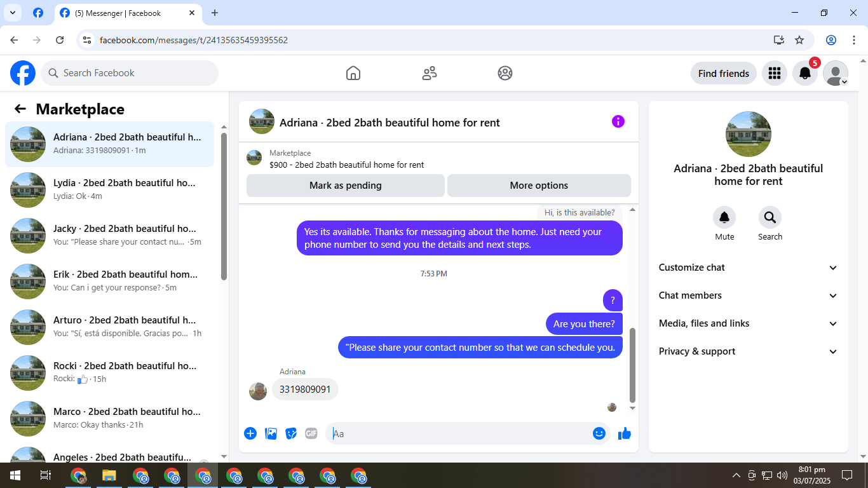The width and height of the screenshot is (868, 488).
Task: Open Chrome menu three dots
Action: point(854,40)
